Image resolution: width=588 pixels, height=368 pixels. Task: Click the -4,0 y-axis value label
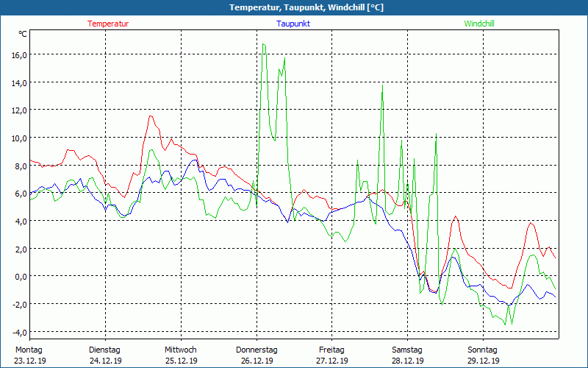coord(19,331)
